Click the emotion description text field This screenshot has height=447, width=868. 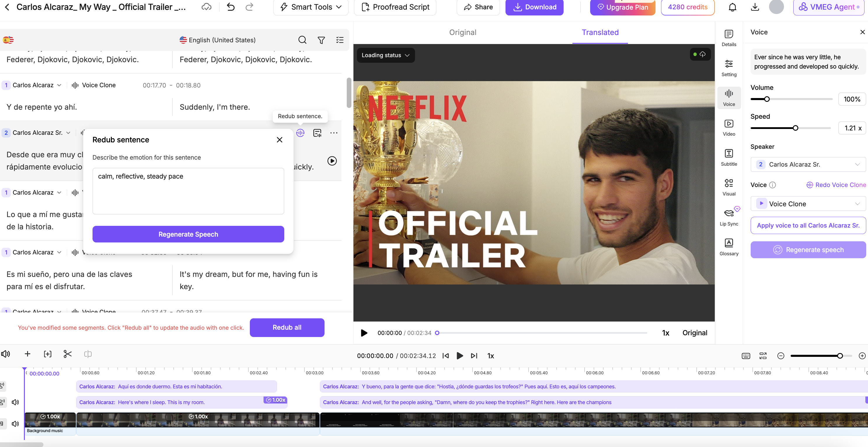(188, 191)
